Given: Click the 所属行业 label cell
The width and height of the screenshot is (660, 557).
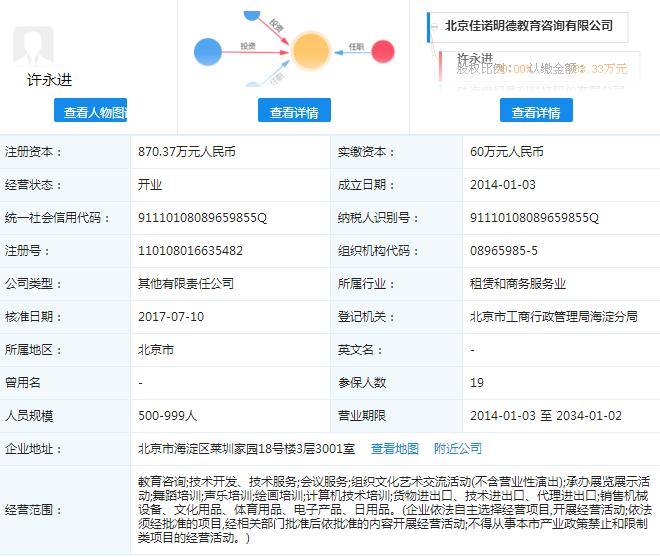Looking at the screenshot, I should (x=397, y=284).
